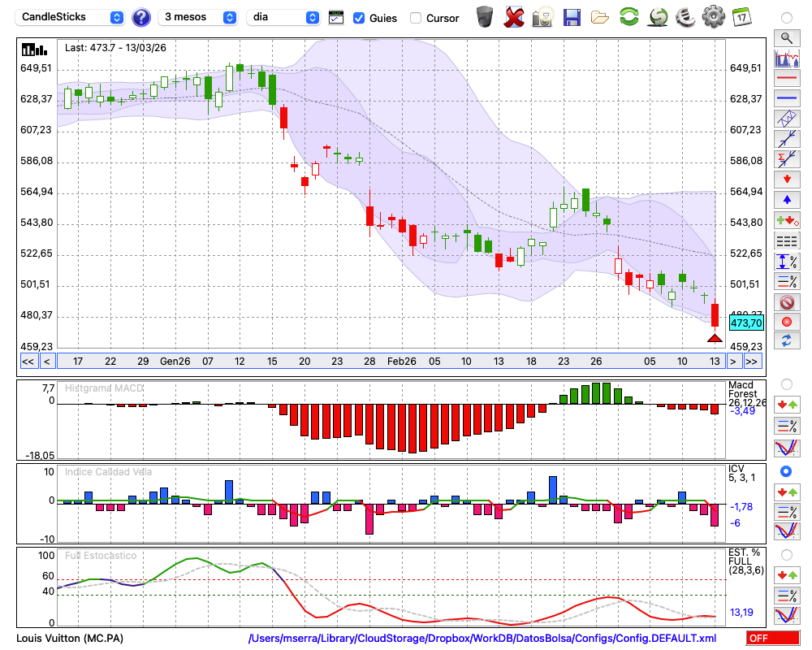This screenshot has width=812, height=650.
Task: Select the radio button beside the MACD panel
Action: (786, 383)
